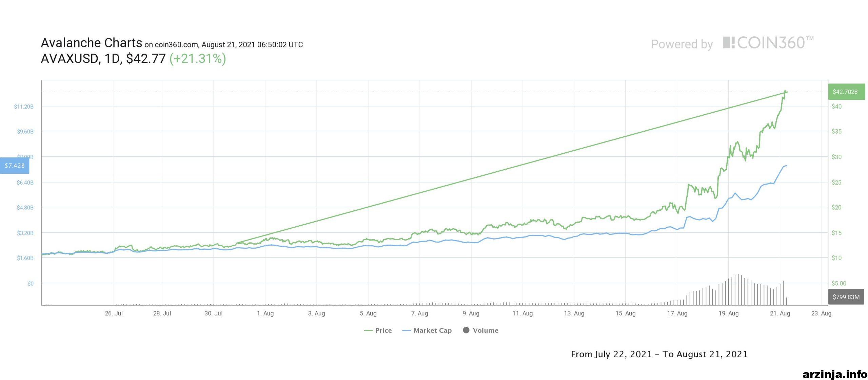Select the coin360.com timestamp text
This screenshot has width=868, height=380.
click(224, 45)
